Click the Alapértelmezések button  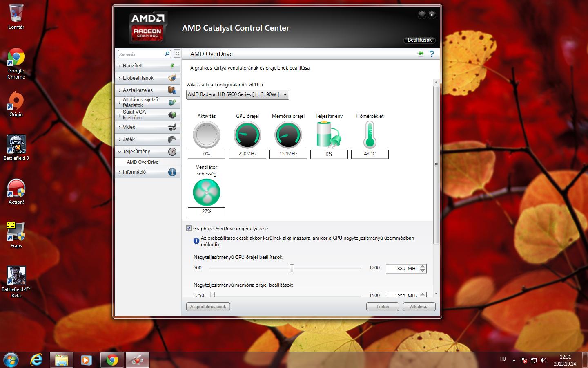208,307
